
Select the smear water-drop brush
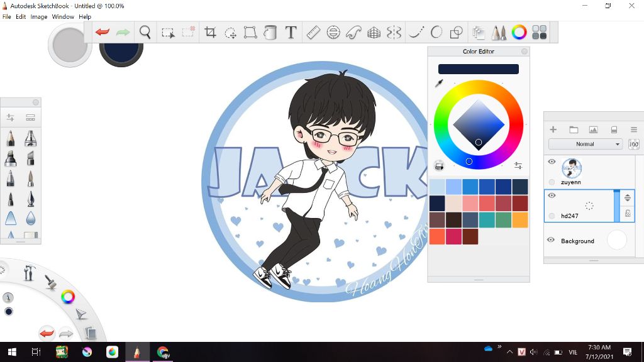tap(31, 218)
